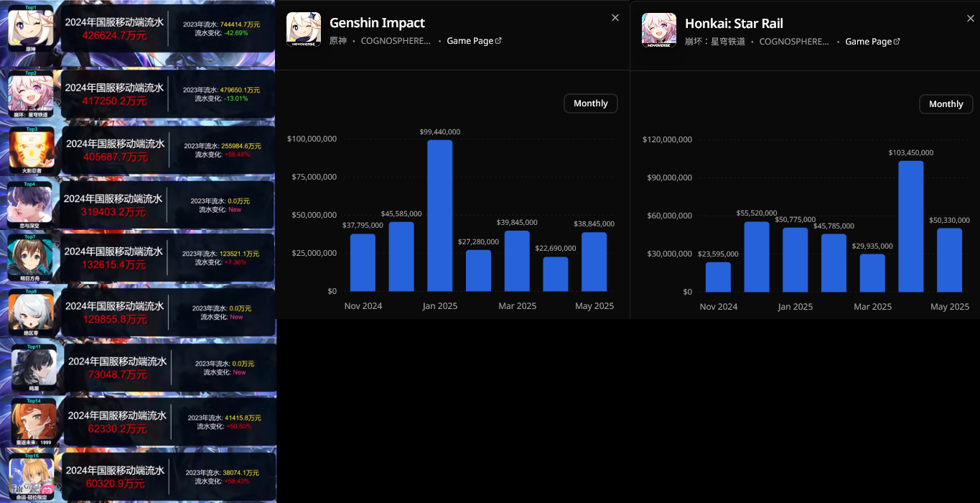This screenshot has width=980, height=503.
Task: Click the $99,440,000 bar in Genshin chart
Action: (x=440, y=216)
